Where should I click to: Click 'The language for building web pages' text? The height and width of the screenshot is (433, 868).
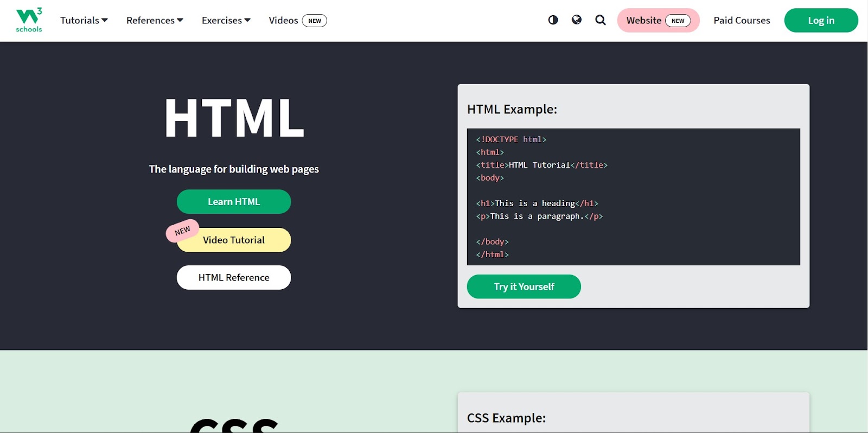(x=234, y=169)
